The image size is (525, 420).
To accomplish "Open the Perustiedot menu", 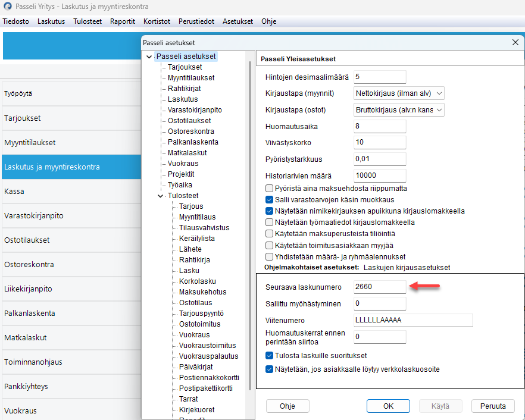I will coord(196,21).
